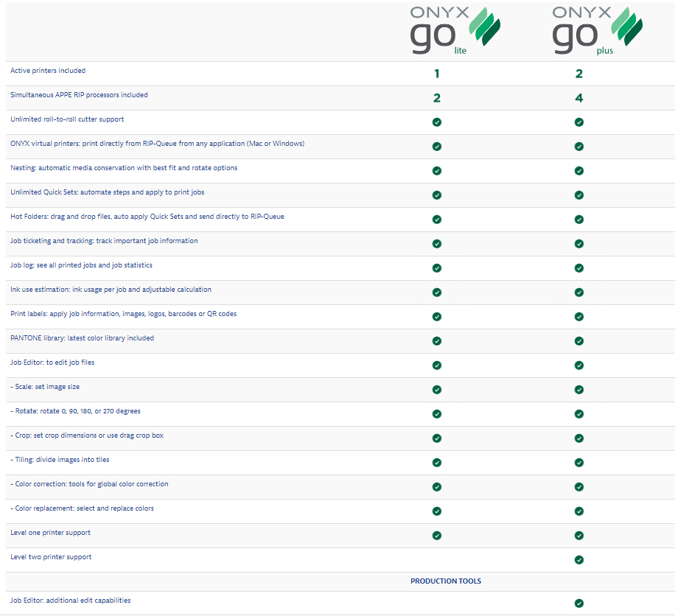Click the ONYX Go lite logo
This screenshot has height=616, width=675.
(x=455, y=30)
